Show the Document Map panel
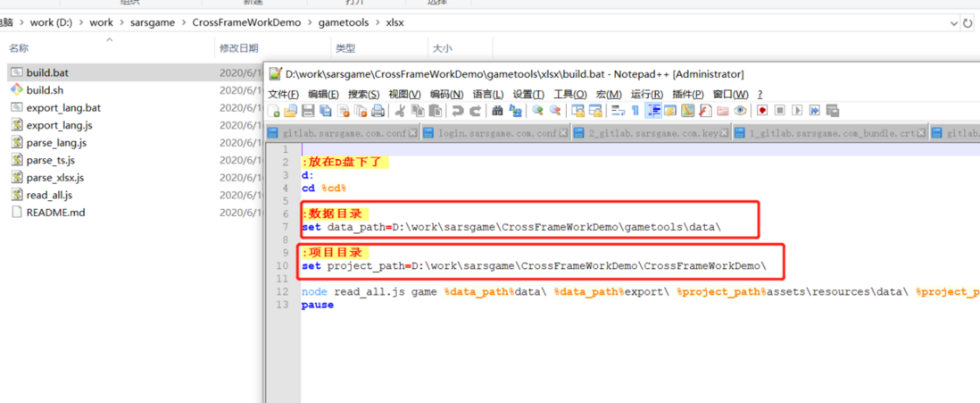The height and width of the screenshot is (403, 980). [688, 111]
